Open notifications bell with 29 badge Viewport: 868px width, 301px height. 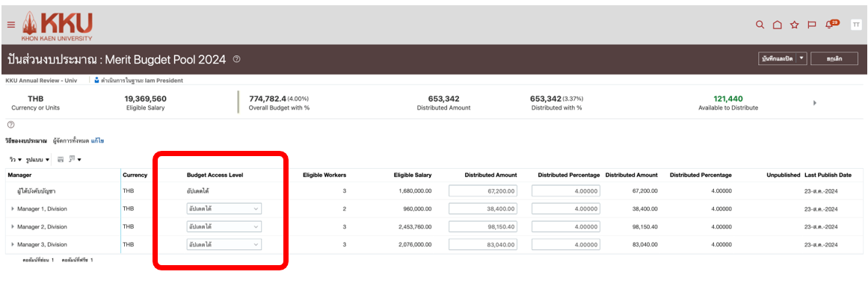(x=830, y=24)
